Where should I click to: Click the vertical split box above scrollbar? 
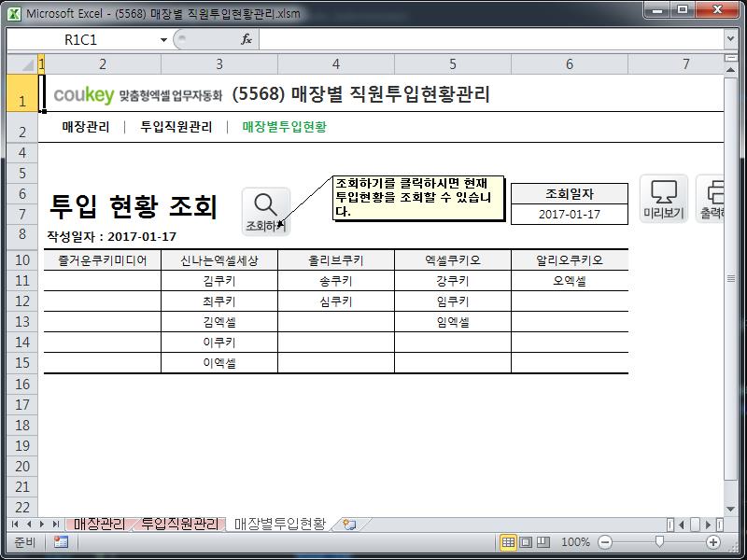(x=730, y=58)
